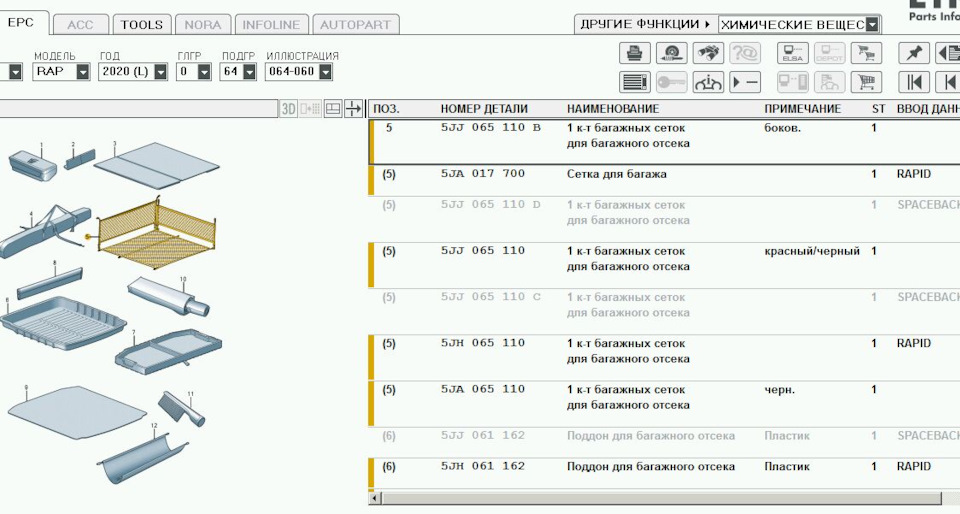Jump to first record with the bar-arrow icon
The image size is (960, 514).
click(x=914, y=82)
